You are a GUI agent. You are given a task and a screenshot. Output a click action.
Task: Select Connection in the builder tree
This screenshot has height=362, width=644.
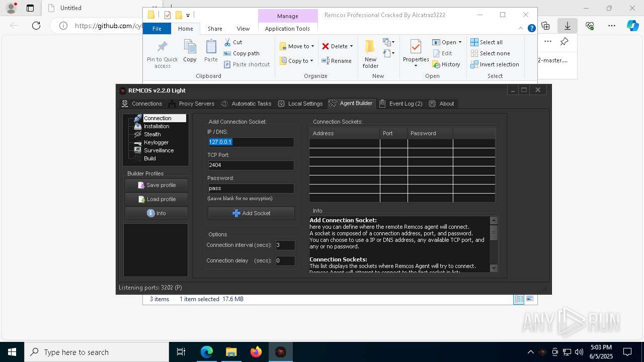[x=157, y=118]
